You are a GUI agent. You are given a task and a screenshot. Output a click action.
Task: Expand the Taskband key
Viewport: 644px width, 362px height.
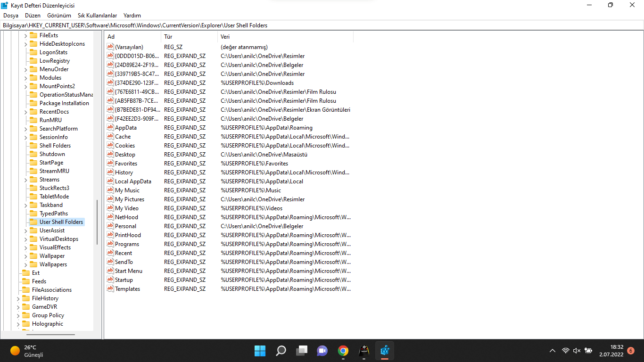coord(26,205)
